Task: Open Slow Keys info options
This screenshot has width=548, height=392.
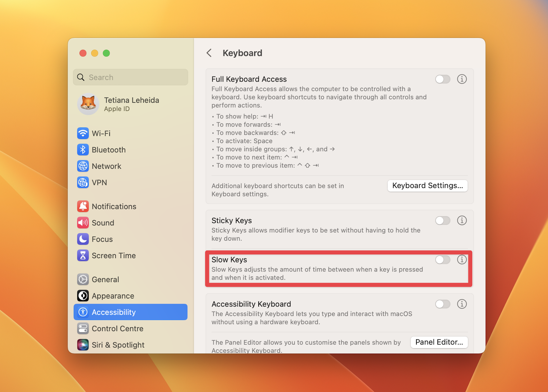Action: coord(462,260)
